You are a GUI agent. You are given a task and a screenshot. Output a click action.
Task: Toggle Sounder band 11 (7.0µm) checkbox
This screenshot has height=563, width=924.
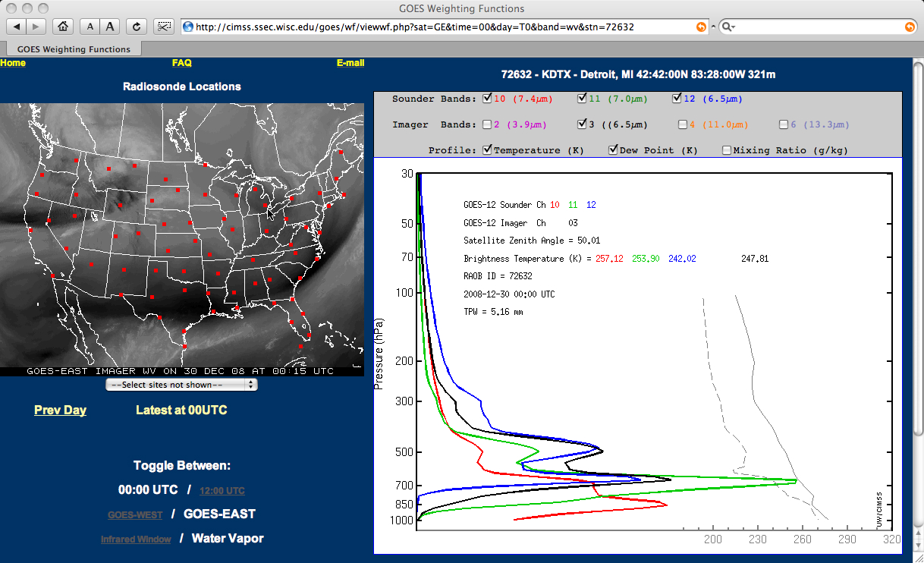tap(582, 98)
